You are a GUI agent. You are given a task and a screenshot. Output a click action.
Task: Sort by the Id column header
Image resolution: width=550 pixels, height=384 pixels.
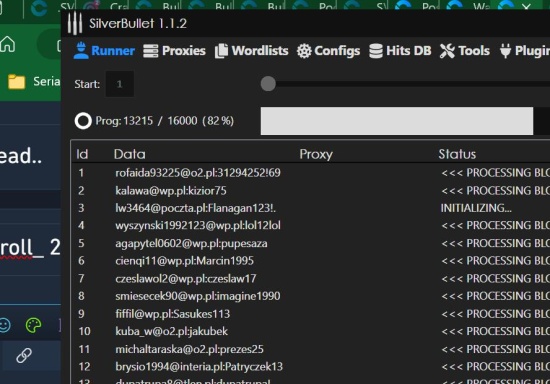[x=82, y=154]
